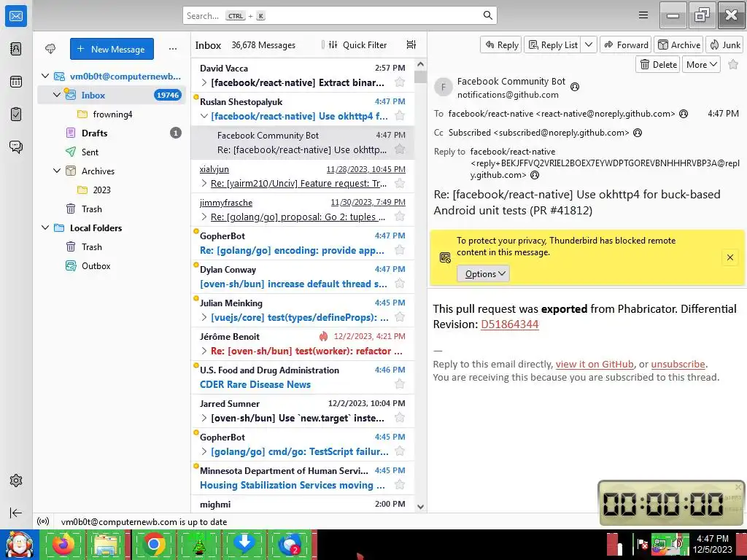This screenshot has height=560, width=747.
Task: Open the frowning4 subfolder
Action: point(111,114)
